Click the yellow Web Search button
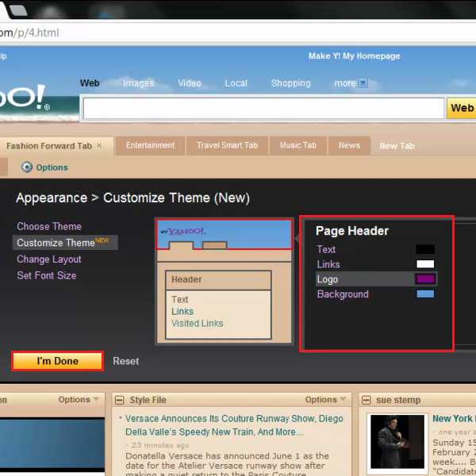Image resolution: width=476 pixels, height=476 pixels. [x=462, y=108]
